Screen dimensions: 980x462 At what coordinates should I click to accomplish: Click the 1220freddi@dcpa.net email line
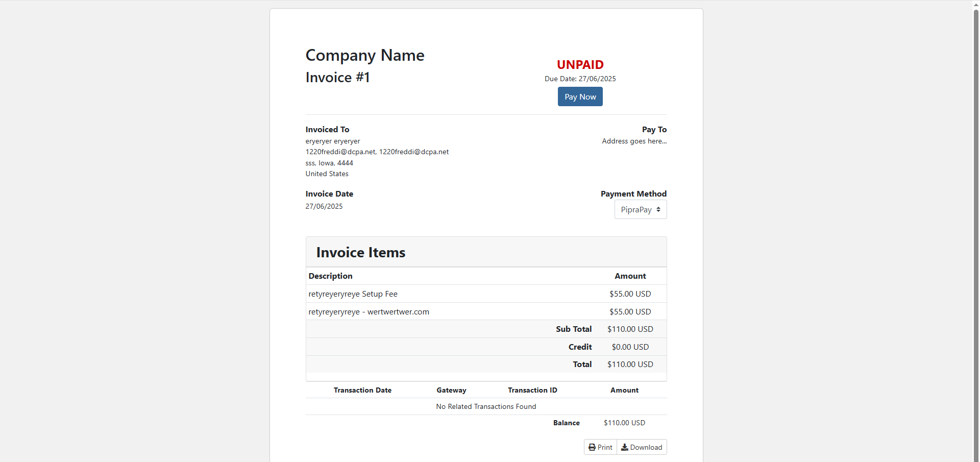click(377, 152)
